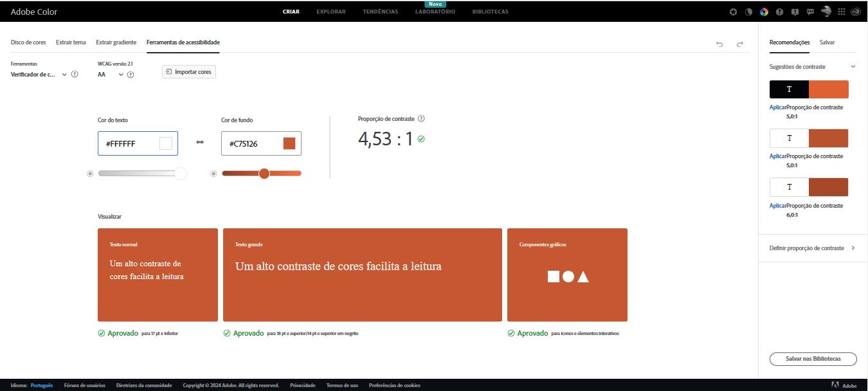Click the #FFFFFF text color input field
Image resolution: width=868 pixels, height=391 pixels.
138,143
